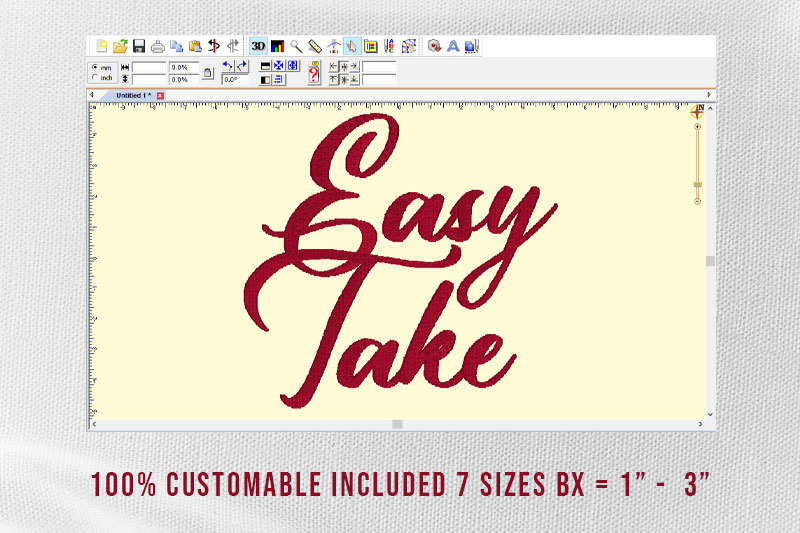Viewport: 800px width, 533px height.
Task: Create a new design file
Action: pyautogui.click(x=102, y=46)
